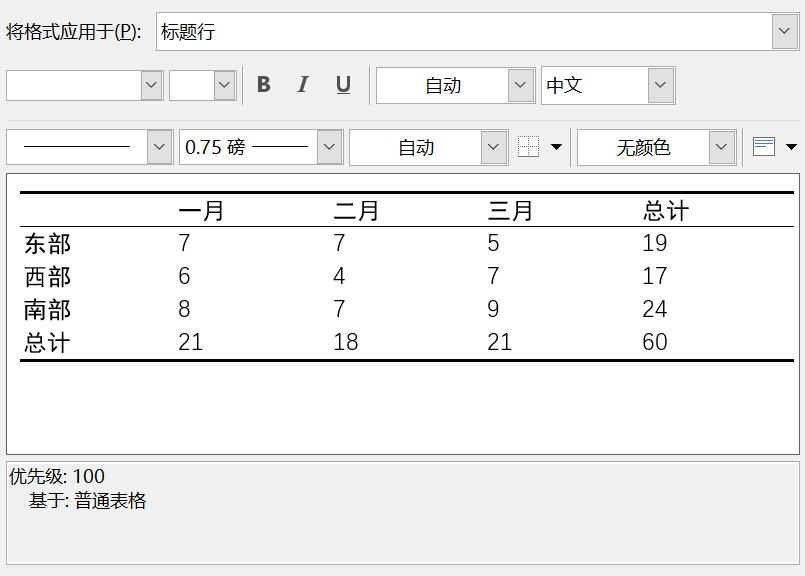Click the 二月 header in preview
805x576 pixels.
point(356,210)
